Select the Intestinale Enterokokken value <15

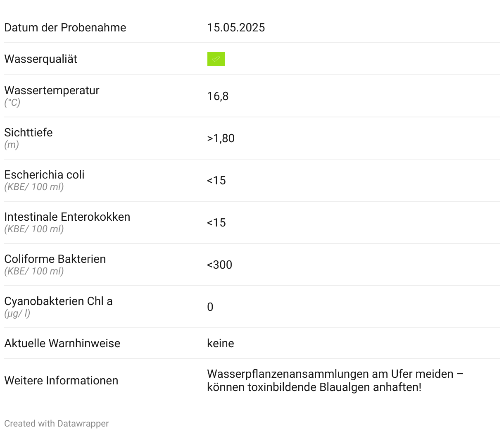[216, 223]
